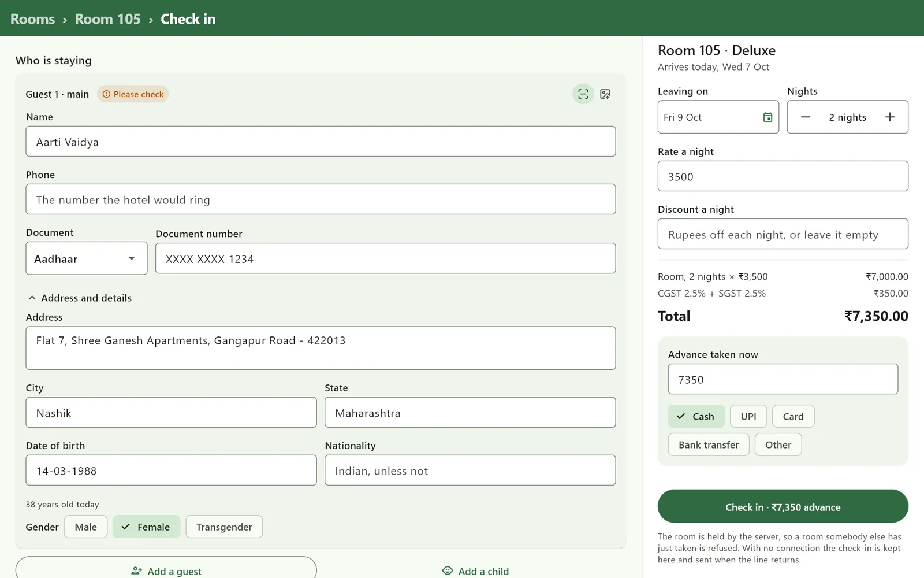Viewport: 924px width, 578px height.
Task: Click into the Phone number field
Action: pyautogui.click(x=321, y=199)
